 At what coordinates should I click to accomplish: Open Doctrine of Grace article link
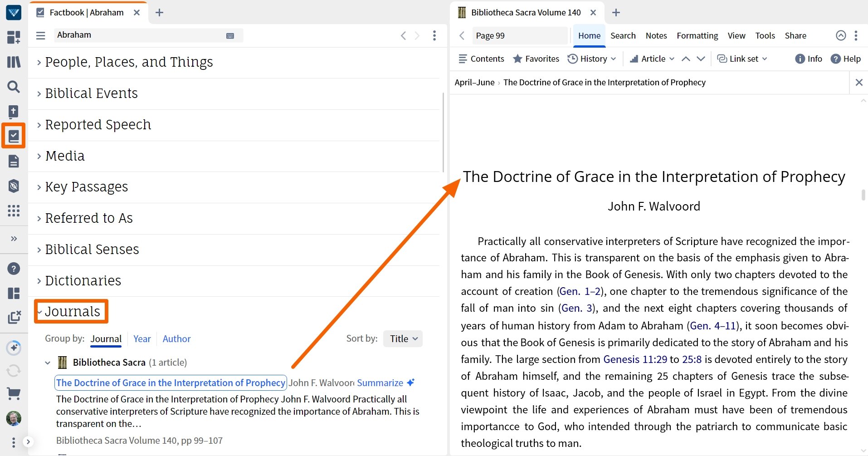[x=171, y=383]
